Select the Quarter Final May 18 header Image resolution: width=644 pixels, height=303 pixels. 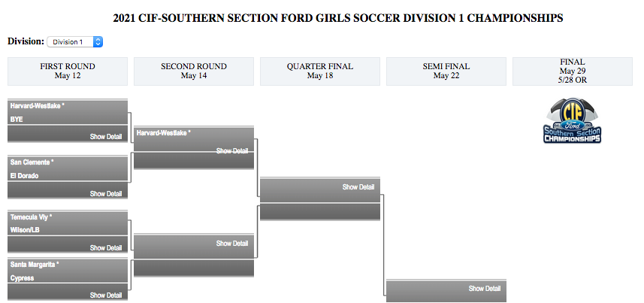(320, 71)
